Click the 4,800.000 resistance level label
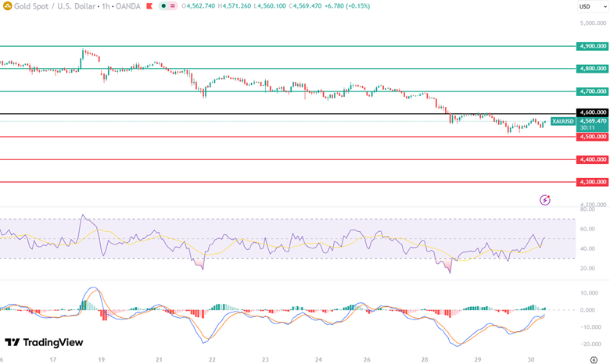The width and height of the screenshot is (610, 364). pos(592,69)
